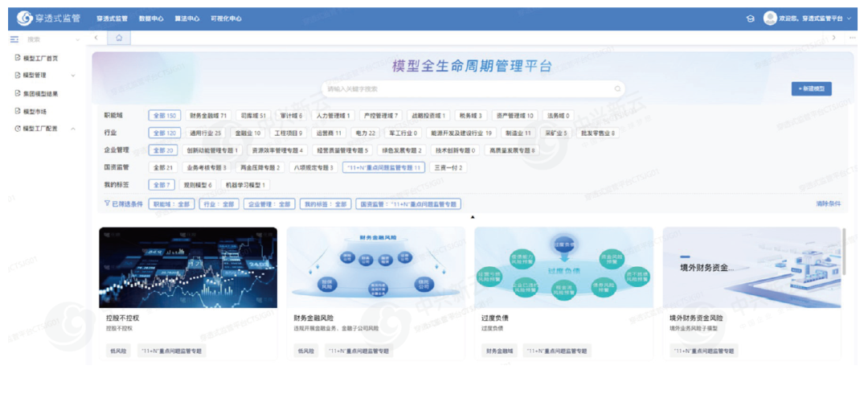Select 高质量发展专题 8 filter tag
The image size is (868, 394).
[511, 150]
